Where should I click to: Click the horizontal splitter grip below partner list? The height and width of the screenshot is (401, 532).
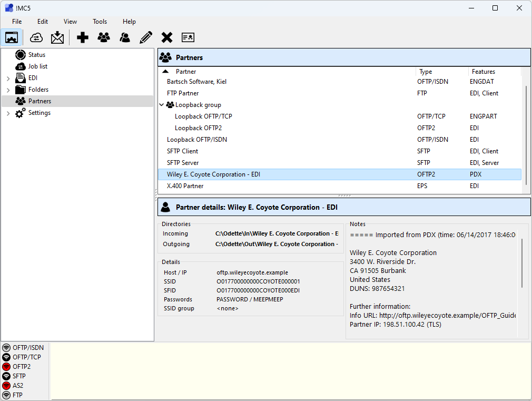[x=344, y=196]
